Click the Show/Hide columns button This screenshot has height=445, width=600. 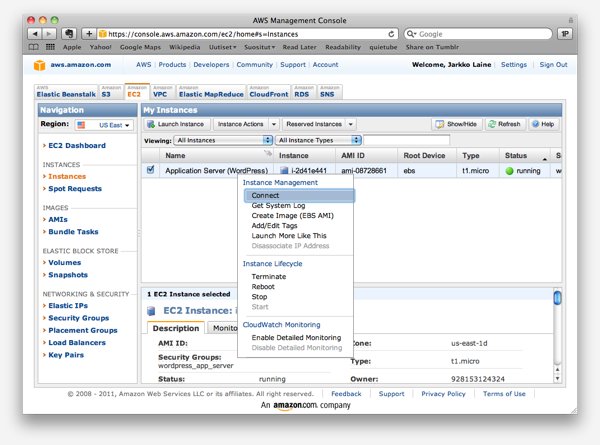point(457,124)
